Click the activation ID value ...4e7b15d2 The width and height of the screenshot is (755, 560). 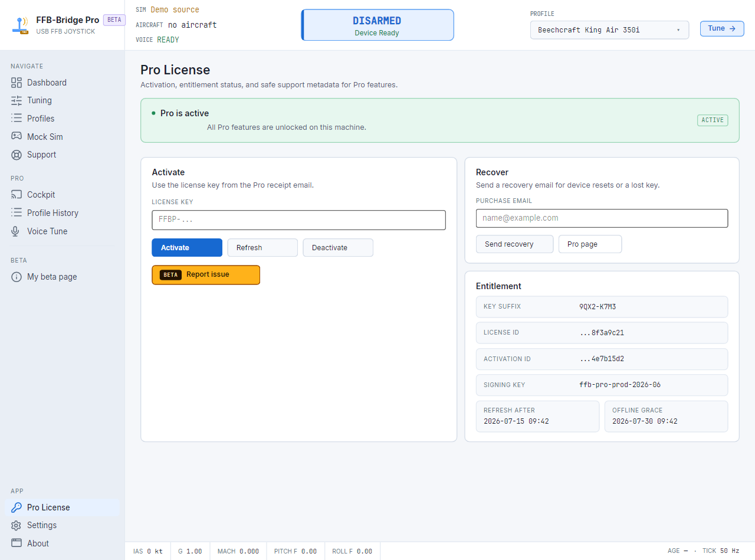(x=602, y=359)
